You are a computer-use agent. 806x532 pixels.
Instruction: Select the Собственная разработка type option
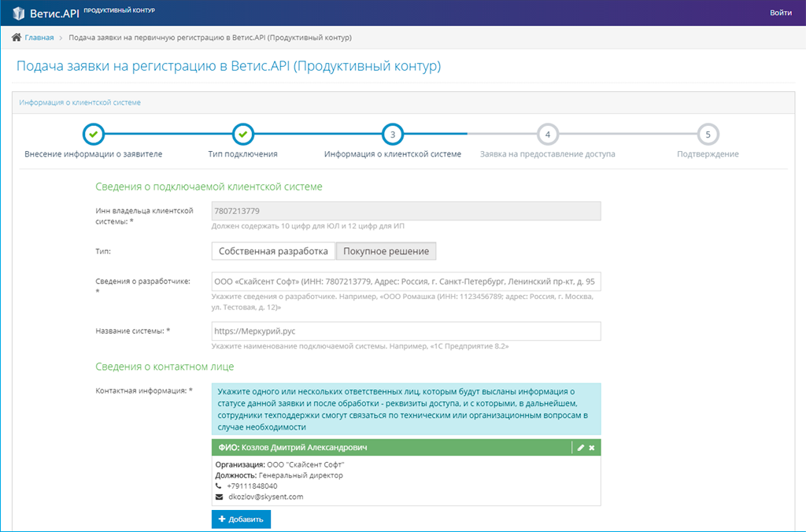tap(273, 251)
